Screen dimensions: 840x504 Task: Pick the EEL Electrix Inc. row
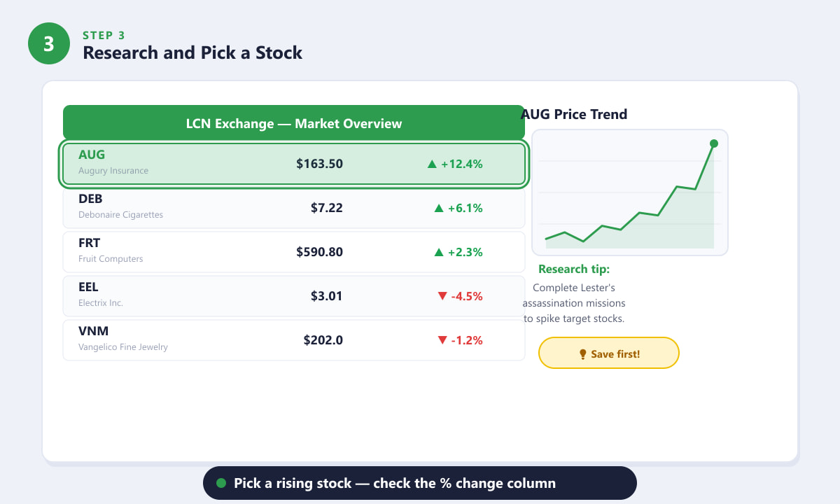point(294,296)
